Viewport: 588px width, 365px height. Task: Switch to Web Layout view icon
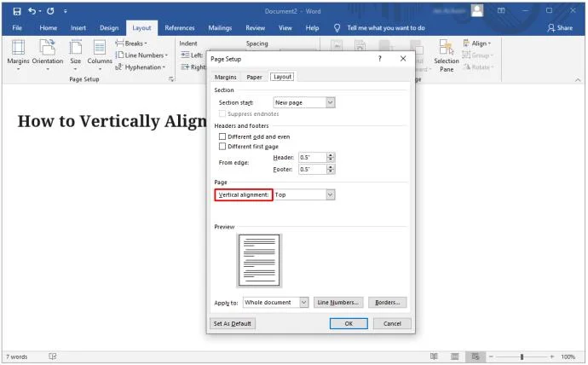point(476,356)
